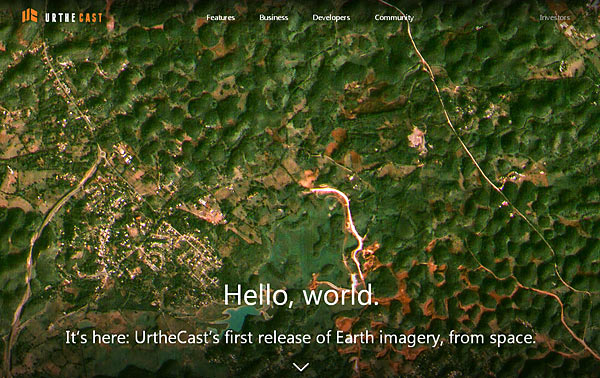600x378 pixels.
Task: Click the word "Hello," in the headline
Action: click(259, 295)
